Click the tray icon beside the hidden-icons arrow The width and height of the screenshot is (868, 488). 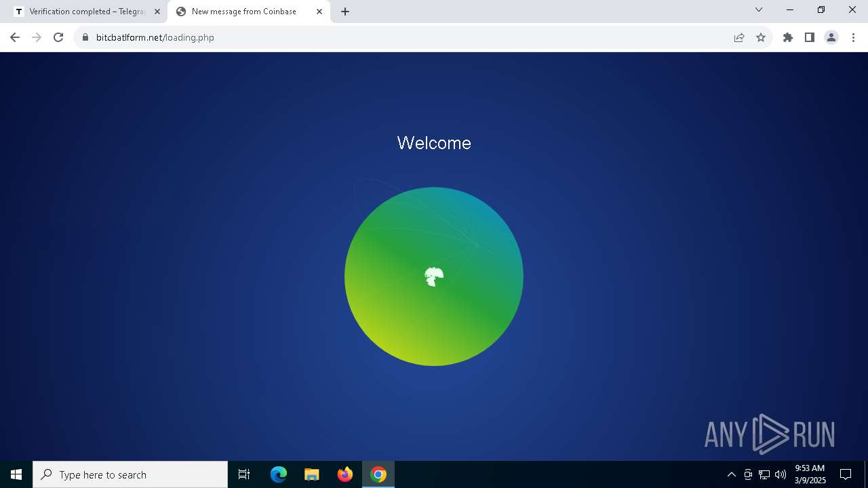pyautogui.click(x=748, y=474)
